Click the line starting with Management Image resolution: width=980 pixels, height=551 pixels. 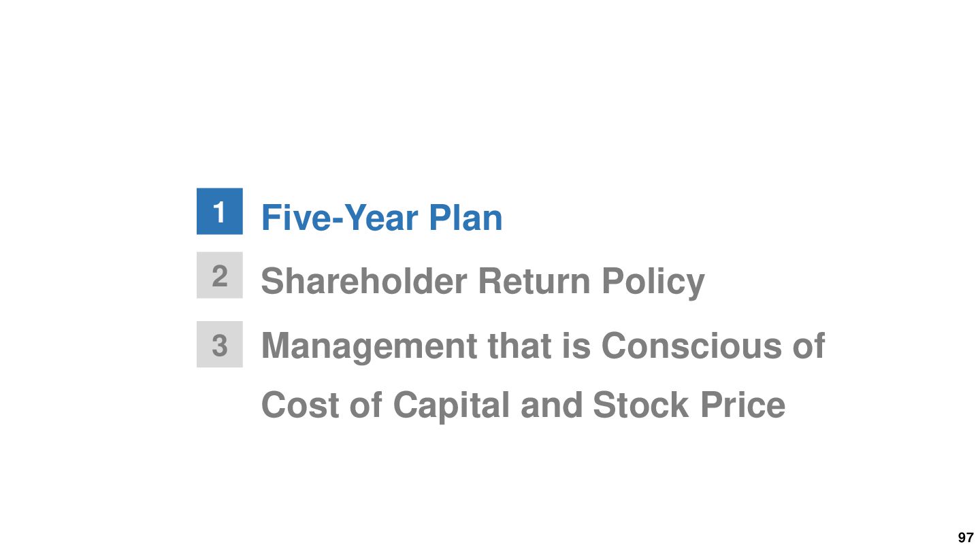point(543,346)
